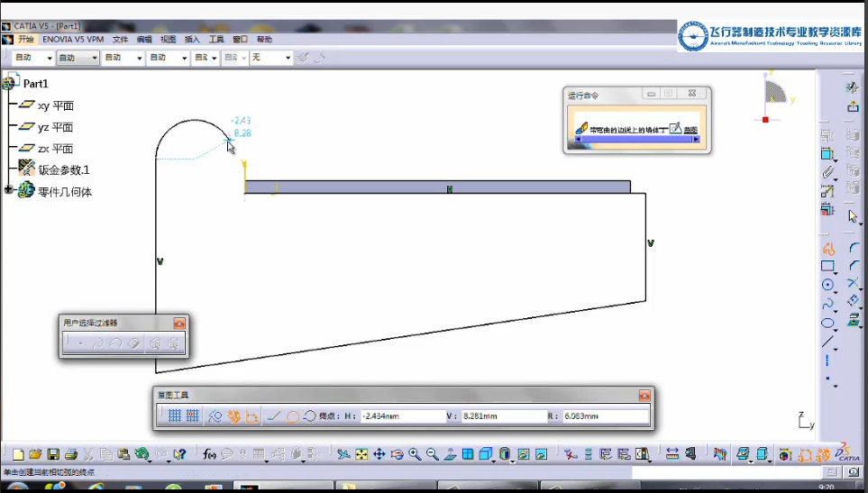Toggle the Grid display in sketch tools
Screen dimensions: 868x493
click(174, 415)
